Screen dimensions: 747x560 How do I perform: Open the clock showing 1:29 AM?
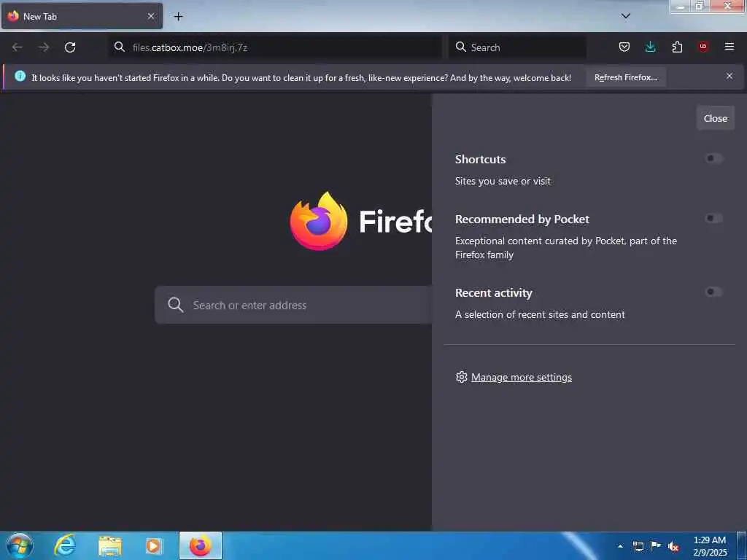pyautogui.click(x=710, y=545)
